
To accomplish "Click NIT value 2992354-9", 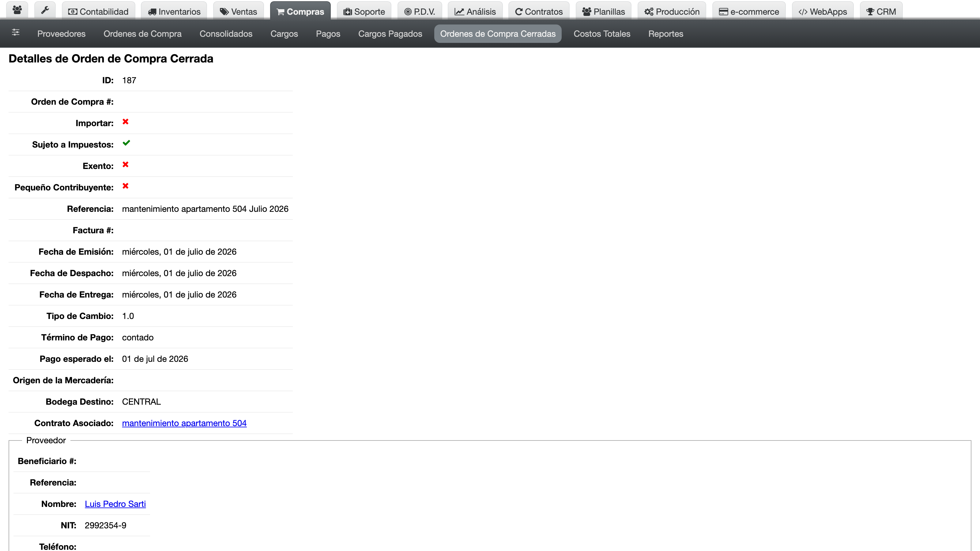I will (x=105, y=526).
